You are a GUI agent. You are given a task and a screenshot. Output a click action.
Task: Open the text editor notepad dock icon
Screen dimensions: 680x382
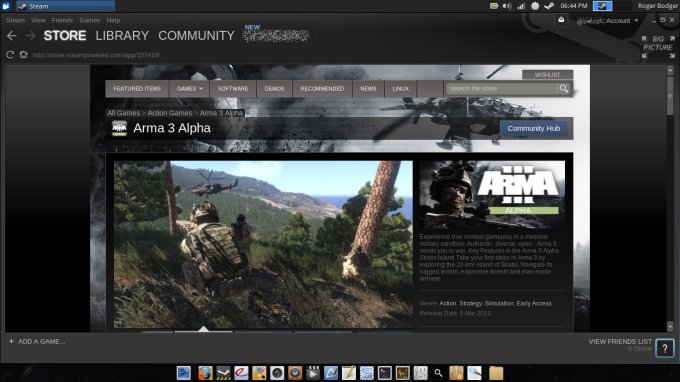click(x=349, y=373)
